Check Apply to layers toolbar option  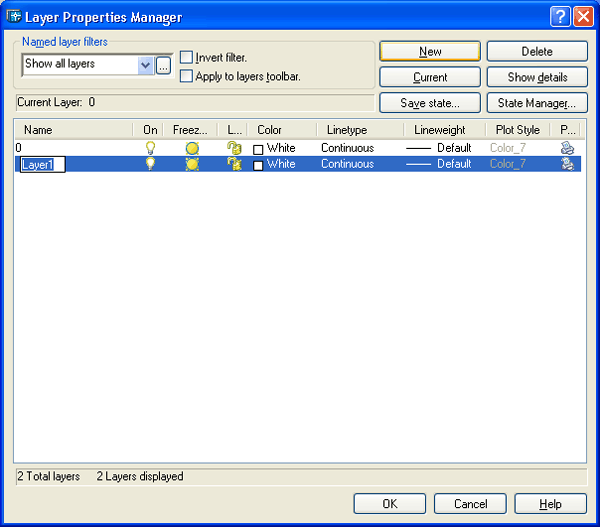click(186, 76)
